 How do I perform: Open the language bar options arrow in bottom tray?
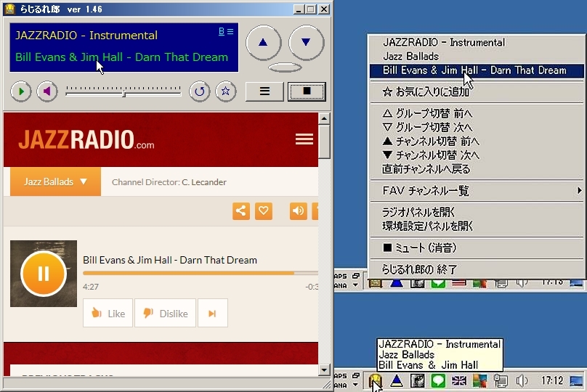point(356,385)
